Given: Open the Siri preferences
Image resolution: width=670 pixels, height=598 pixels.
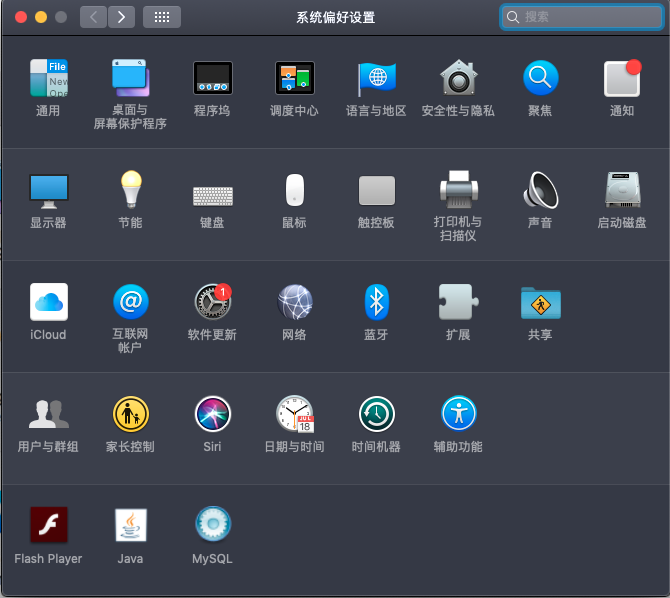Looking at the screenshot, I should click(213, 414).
